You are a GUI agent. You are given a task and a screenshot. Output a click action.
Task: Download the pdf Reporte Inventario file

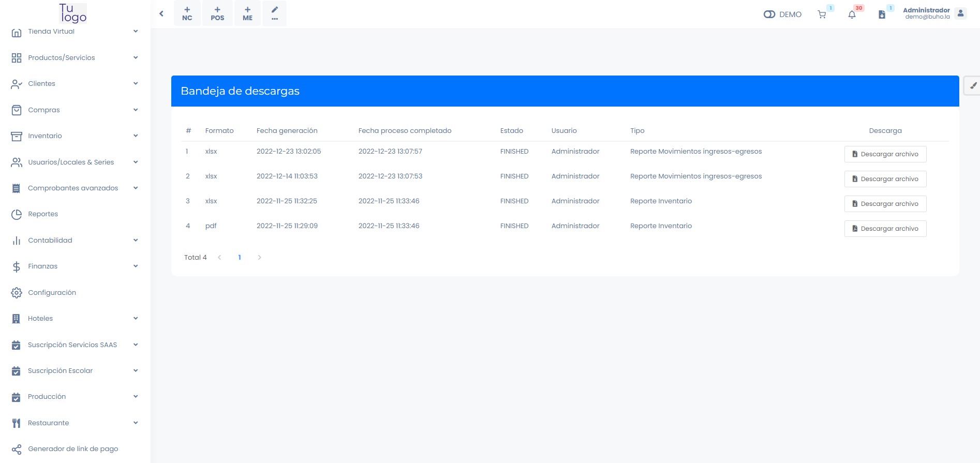point(885,229)
